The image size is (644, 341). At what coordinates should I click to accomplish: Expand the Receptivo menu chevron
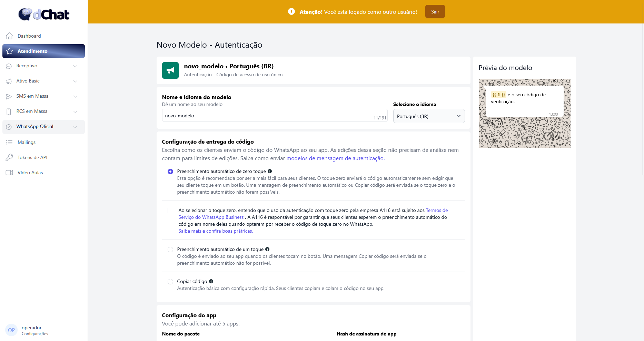pyautogui.click(x=75, y=66)
